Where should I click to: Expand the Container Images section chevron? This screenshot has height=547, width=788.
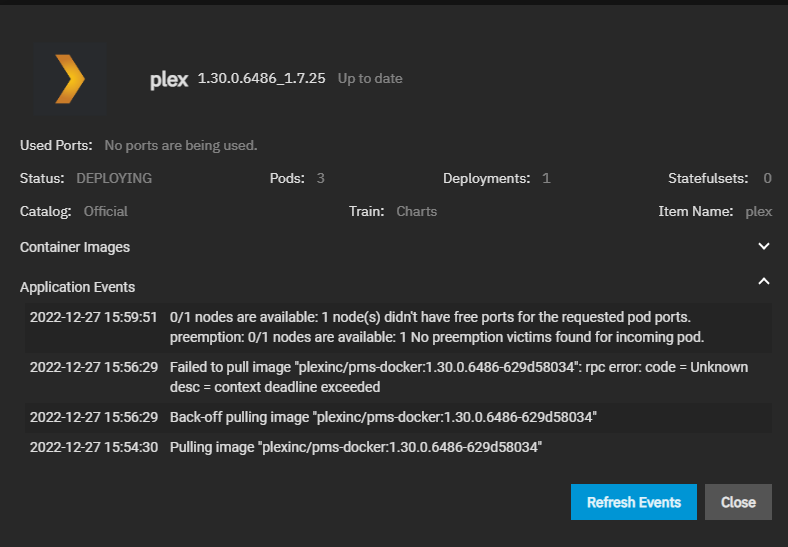pyautogui.click(x=763, y=246)
